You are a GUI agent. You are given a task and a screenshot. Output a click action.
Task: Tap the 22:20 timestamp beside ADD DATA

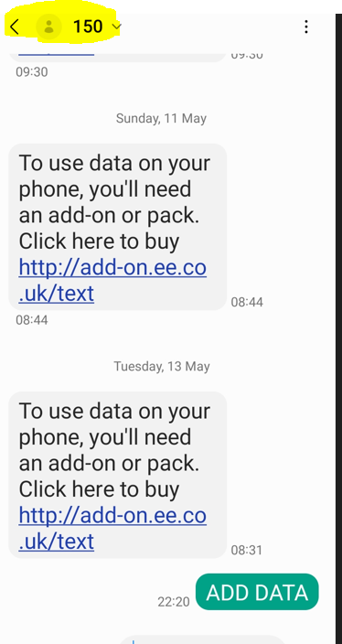tap(174, 602)
